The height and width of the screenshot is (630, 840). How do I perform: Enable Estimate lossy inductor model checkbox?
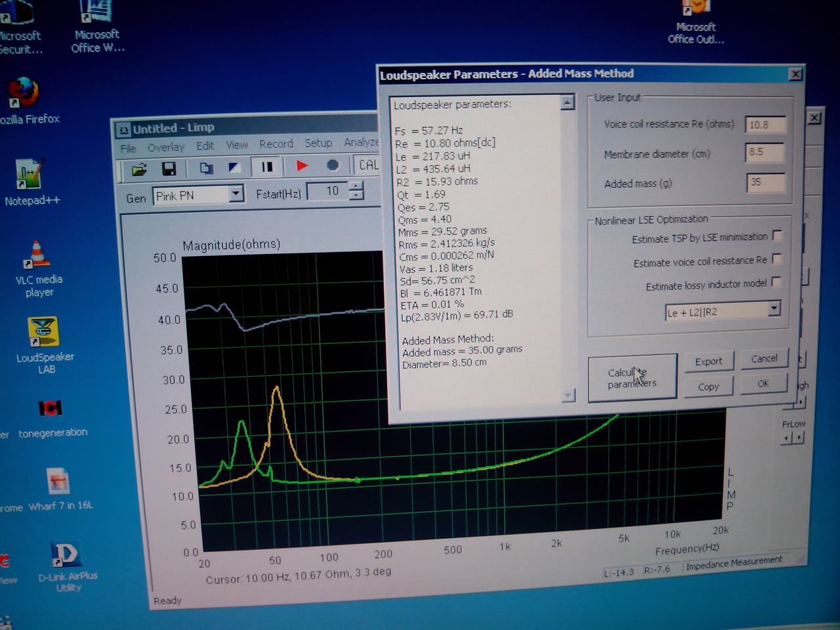coord(776,282)
